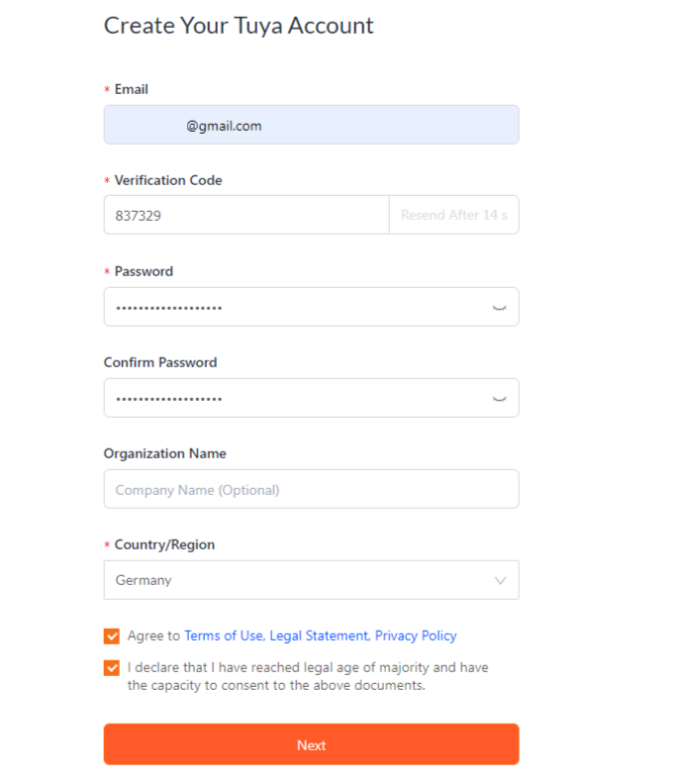The height and width of the screenshot is (784, 679).
Task: Click the chevron arrow in Country/Region field
Action: (500, 581)
